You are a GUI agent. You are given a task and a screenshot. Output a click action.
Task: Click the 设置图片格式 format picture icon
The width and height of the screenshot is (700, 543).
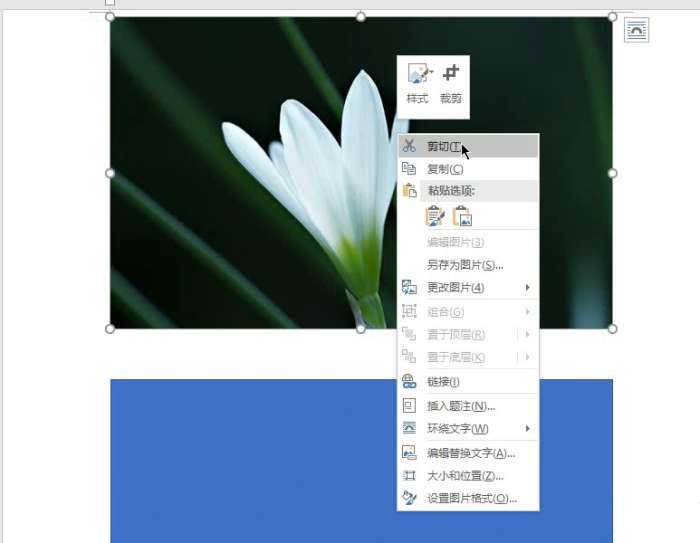409,498
